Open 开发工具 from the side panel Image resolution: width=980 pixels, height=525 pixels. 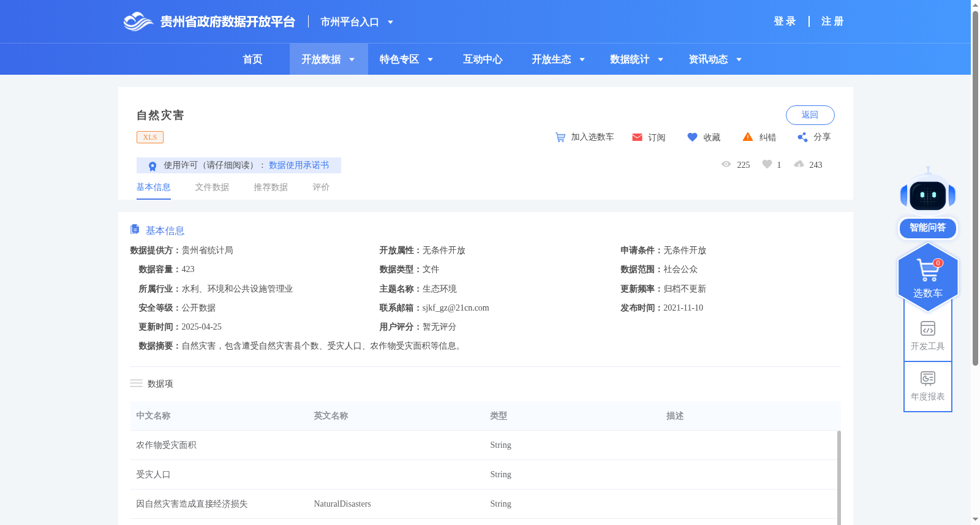pos(928,336)
